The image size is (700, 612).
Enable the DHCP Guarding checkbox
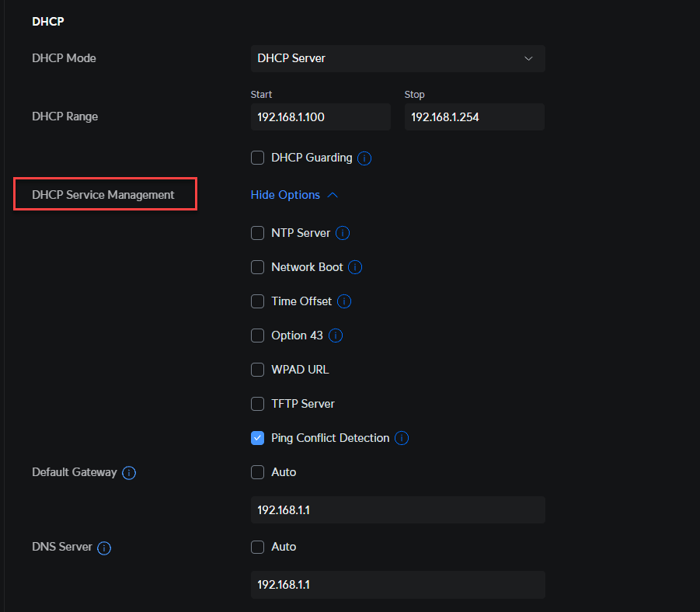pos(258,158)
